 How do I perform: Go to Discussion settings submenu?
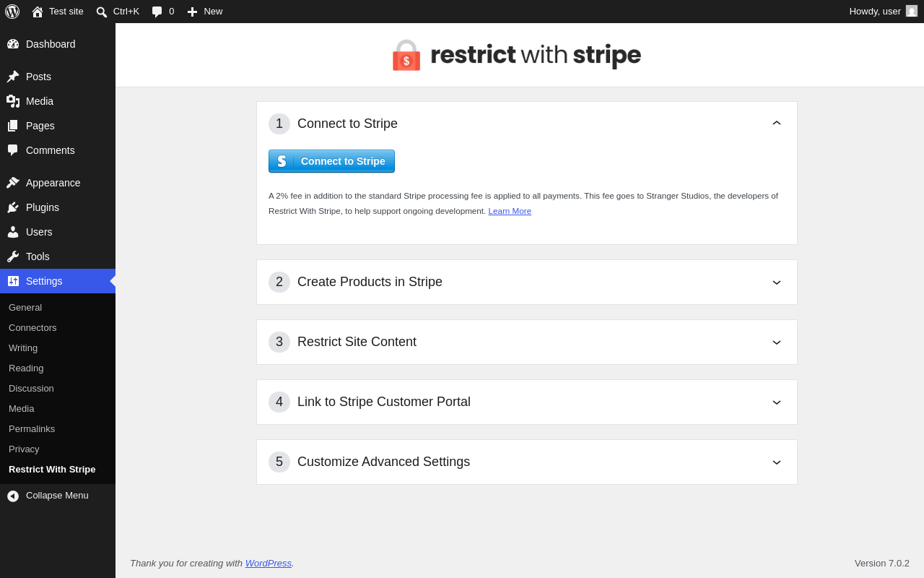(x=31, y=388)
